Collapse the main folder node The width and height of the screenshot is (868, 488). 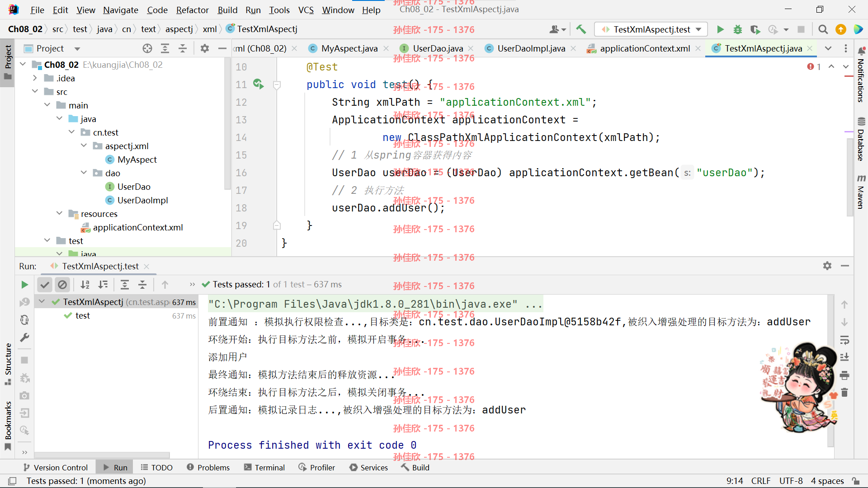pos(47,105)
